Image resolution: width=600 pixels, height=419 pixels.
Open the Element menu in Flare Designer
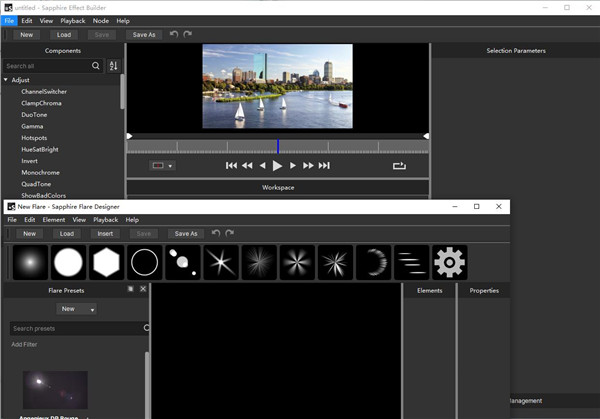53,219
